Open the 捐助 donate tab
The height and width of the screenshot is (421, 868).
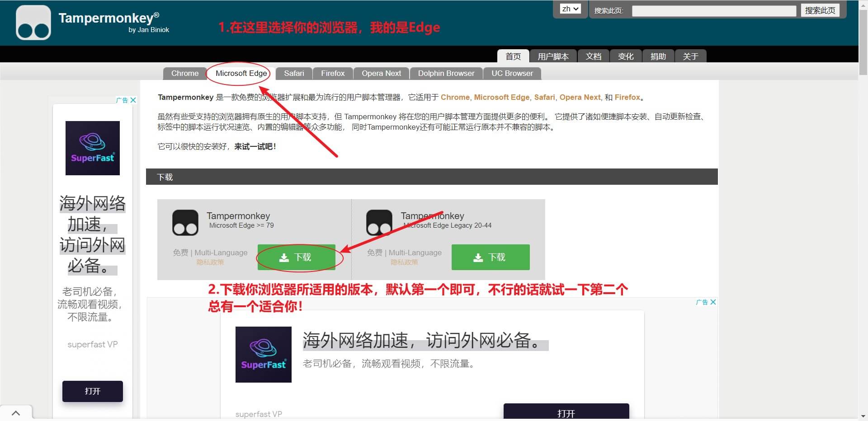click(x=658, y=56)
